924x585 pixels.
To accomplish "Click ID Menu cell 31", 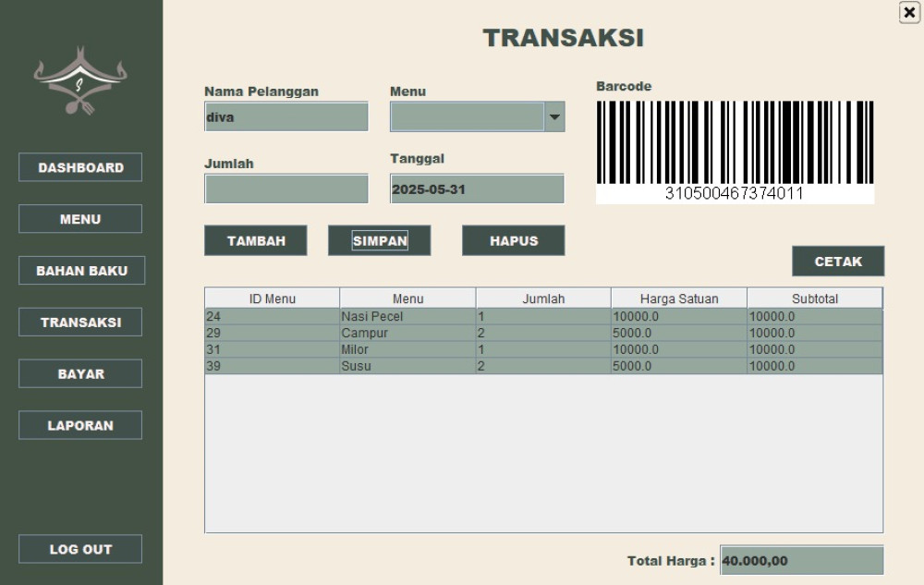I will pyautogui.click(x=273, y=349).
